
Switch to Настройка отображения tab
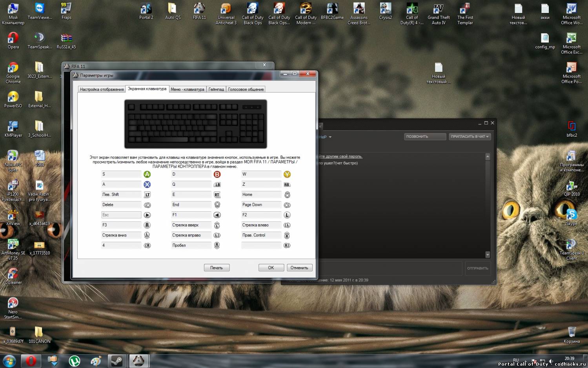coord(102,89)
